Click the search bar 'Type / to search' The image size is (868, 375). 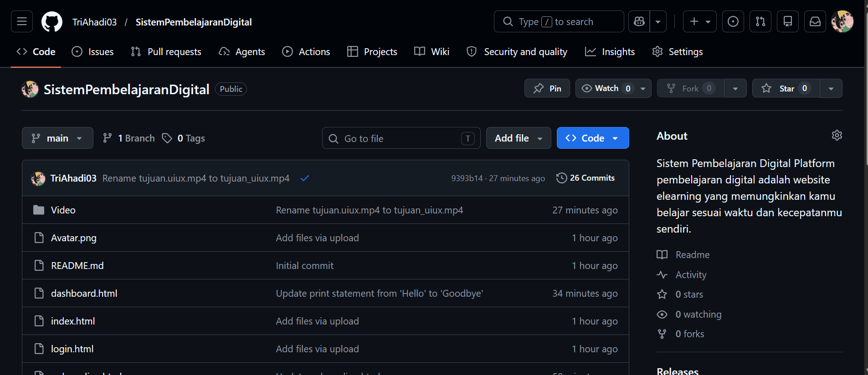(559, 21)
